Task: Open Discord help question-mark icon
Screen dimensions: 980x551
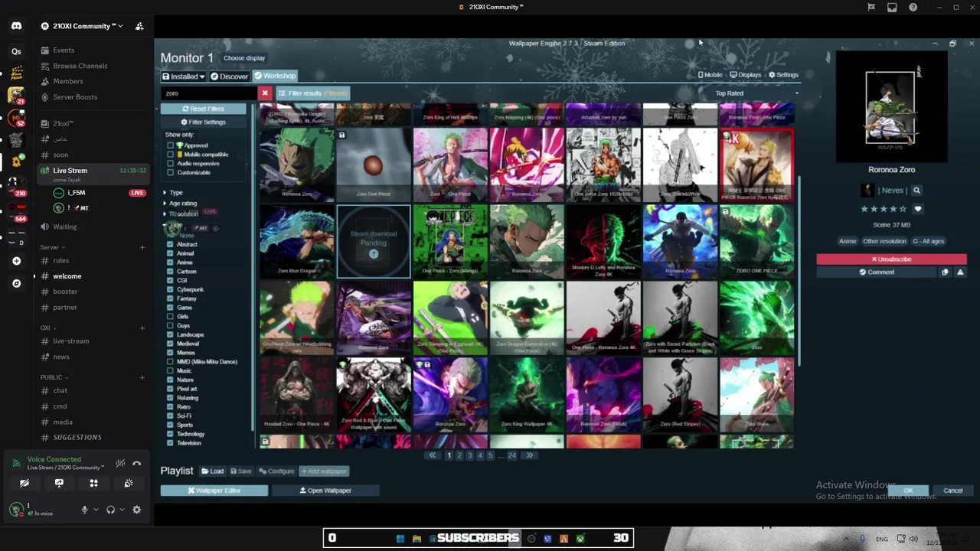Action: click(x=913, y=7)
